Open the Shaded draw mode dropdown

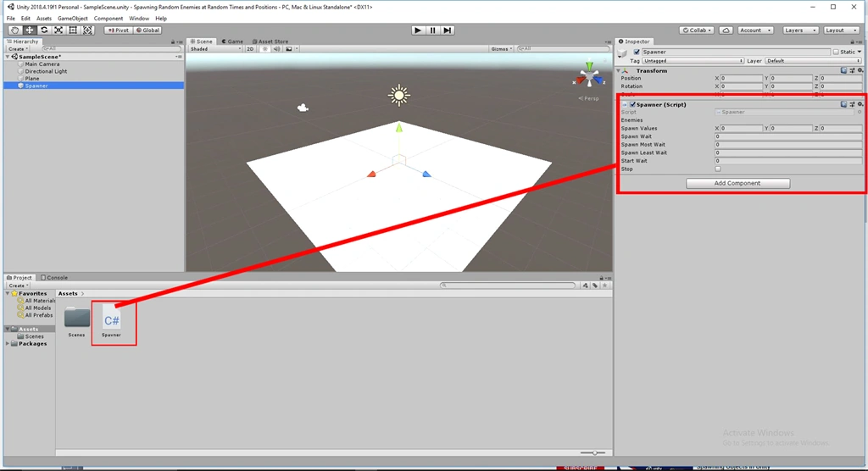coord(215,48)
